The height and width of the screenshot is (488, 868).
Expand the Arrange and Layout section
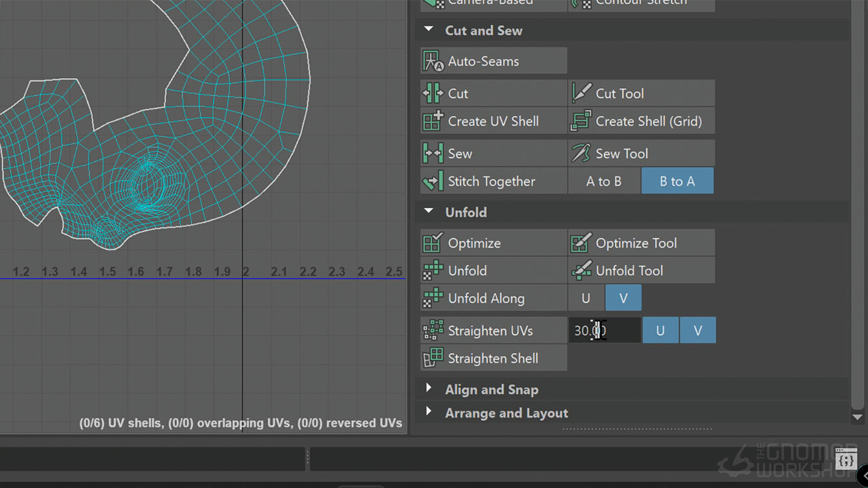tap(429, 412)
